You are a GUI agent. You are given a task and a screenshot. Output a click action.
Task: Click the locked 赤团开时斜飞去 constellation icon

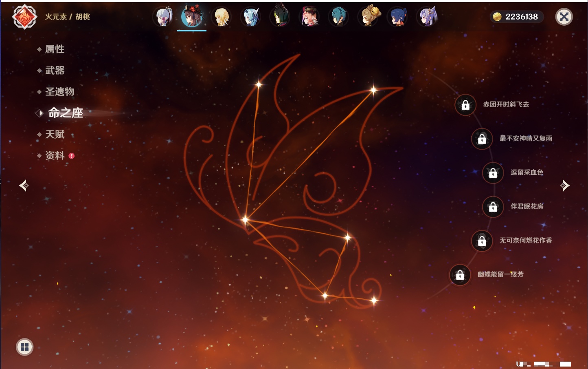click(465, 105)
